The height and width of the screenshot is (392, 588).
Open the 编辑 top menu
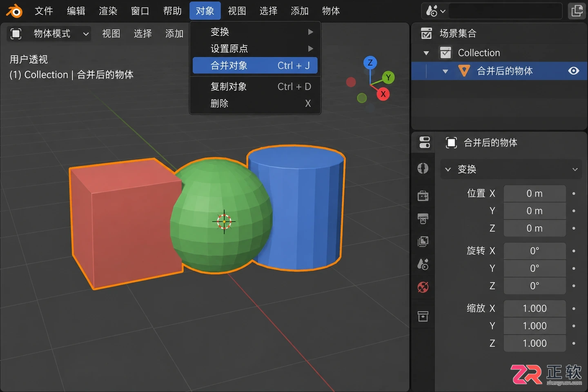coord(76,11)
